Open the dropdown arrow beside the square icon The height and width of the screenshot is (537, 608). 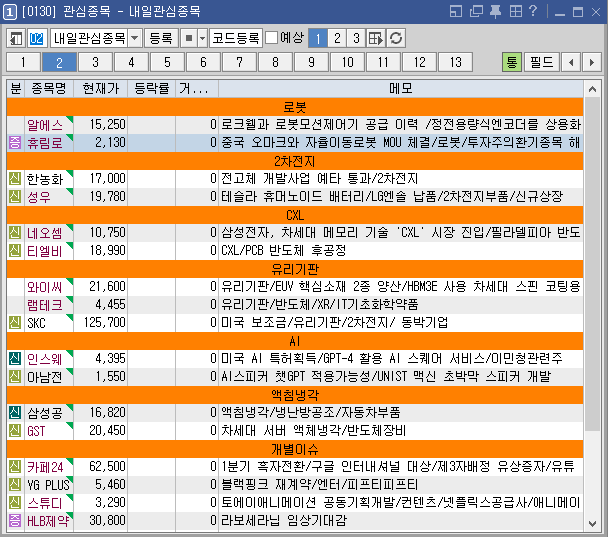(x=202, y=38)
